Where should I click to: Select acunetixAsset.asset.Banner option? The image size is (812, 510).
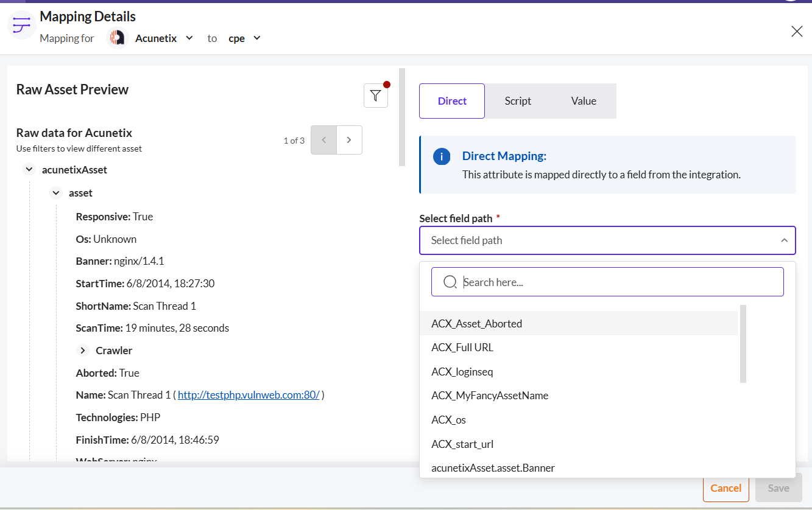click(579, 468)
